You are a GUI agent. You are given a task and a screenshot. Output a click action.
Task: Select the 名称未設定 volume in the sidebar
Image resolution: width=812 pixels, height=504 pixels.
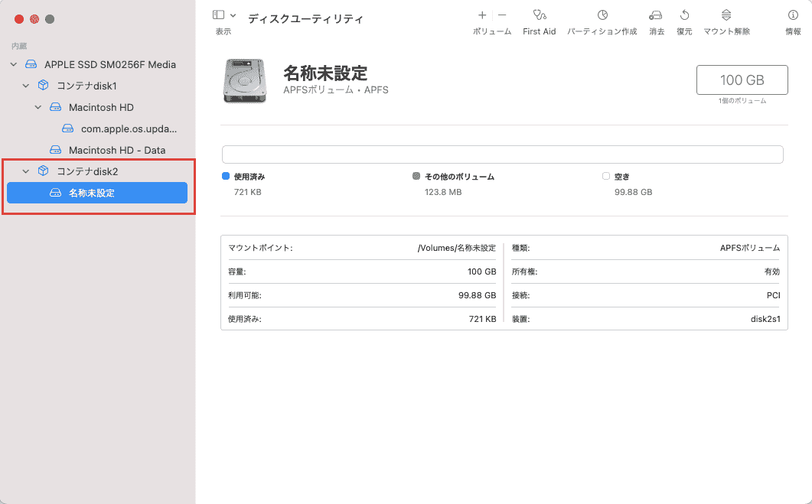pyautogui.click(x=97, y=193)
